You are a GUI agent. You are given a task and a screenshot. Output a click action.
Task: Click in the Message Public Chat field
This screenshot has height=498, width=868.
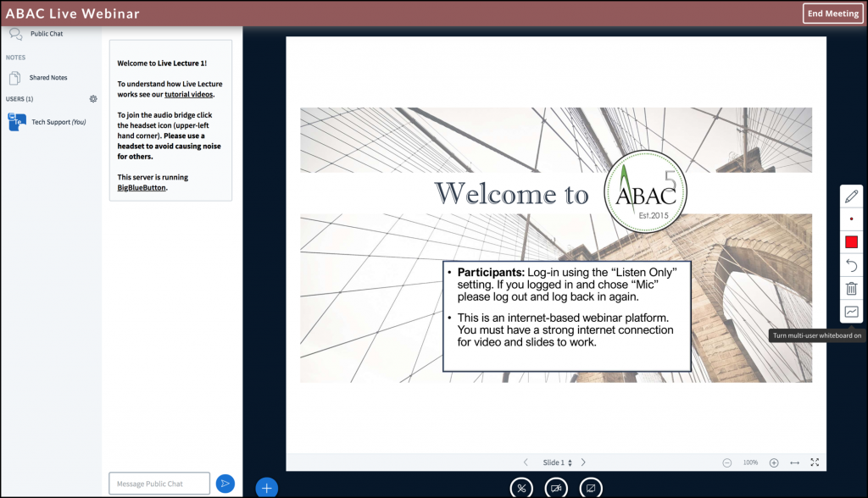[159, 484]
